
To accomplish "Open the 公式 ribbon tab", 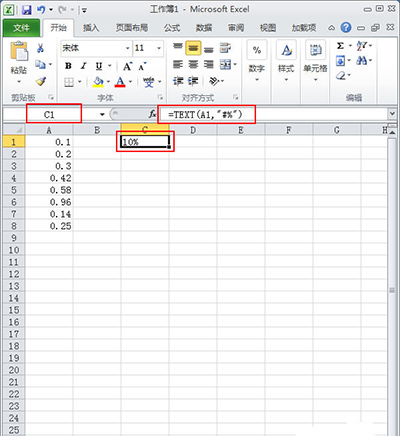I will [x=172, y=28].
